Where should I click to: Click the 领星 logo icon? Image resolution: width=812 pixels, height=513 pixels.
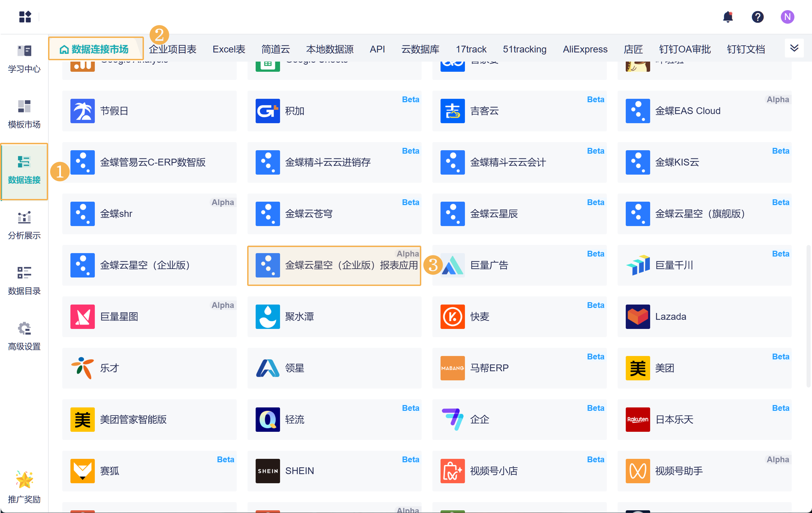coord(268,368)
